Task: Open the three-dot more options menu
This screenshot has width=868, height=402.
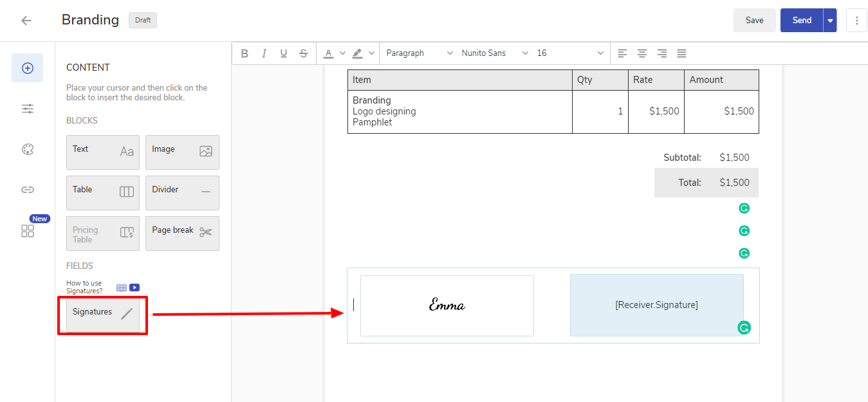Action: pyautogui.click(x=856, y=21)
